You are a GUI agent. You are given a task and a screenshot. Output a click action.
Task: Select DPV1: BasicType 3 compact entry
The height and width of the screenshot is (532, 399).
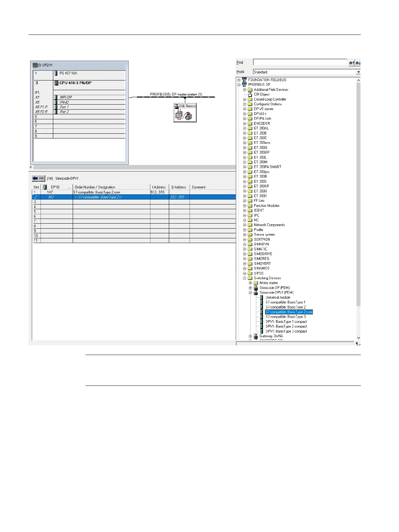(x=286, y=331)
